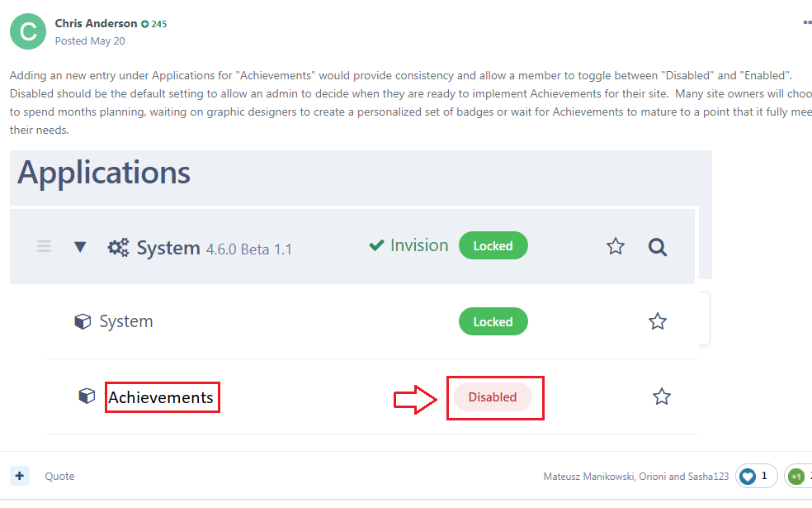812x508 pixels.
Task: Toggle the Locked badge in System 4.6.0 header row
Action: 493,246
